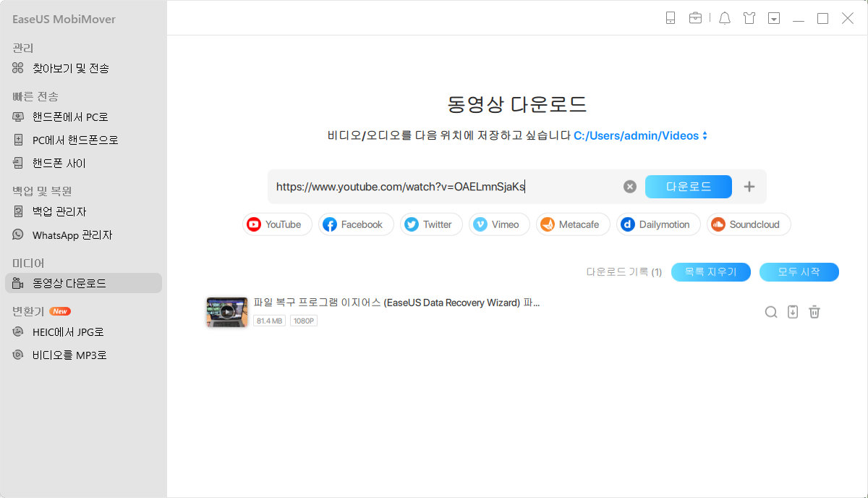Viewport: 868px width, 498px height.
Task: Delete the download with trash icon
Action: coord(814,312)
